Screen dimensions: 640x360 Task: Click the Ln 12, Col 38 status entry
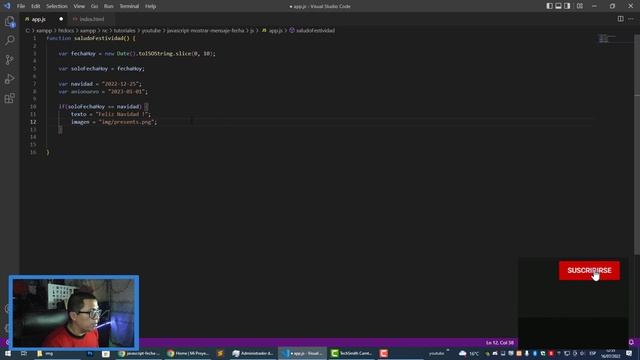click(x=500, y=343)
